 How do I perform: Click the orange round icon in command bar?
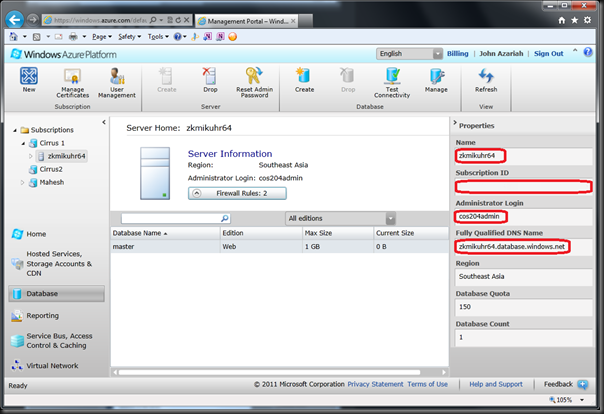[232, 37]
